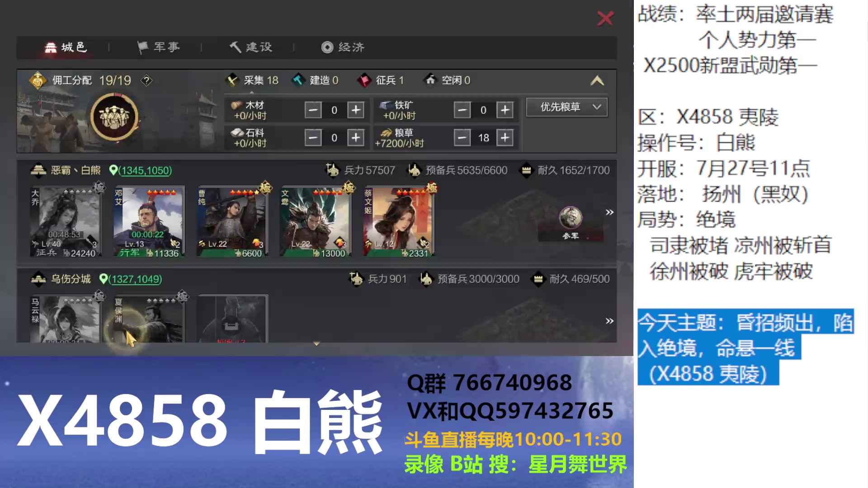Select the 建造 0 category

[316, 80]
